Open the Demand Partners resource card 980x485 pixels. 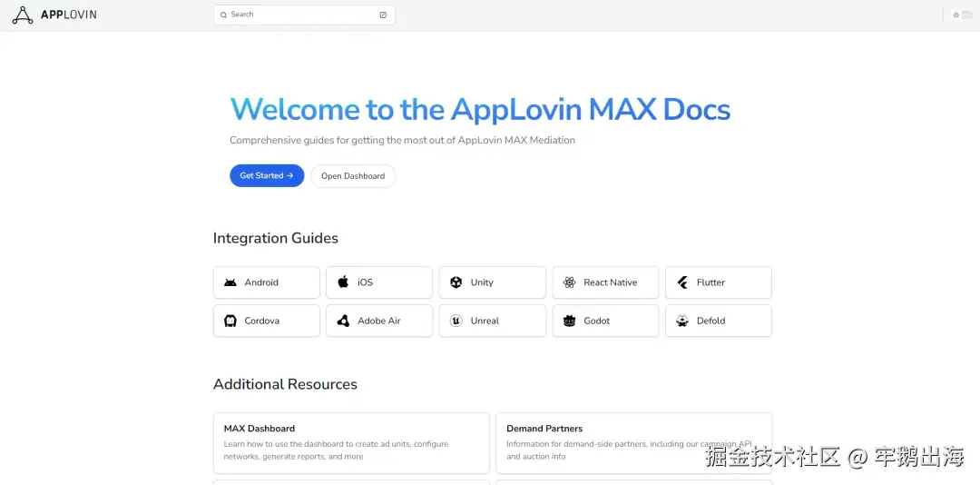pyautogui.click(x=633, y=443)
